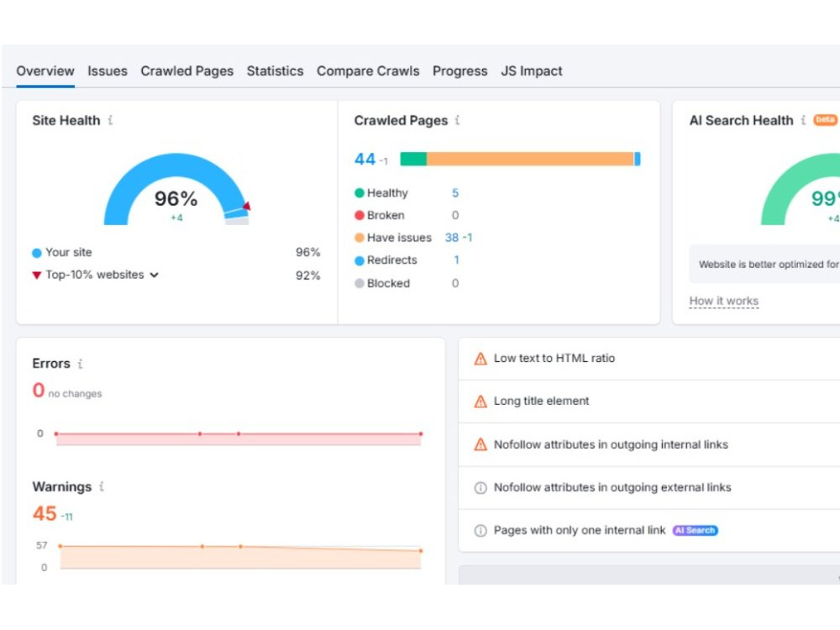840x630 pixels.
Task: Click the AI Search Health gauge
Action: (x=801, y=189)
